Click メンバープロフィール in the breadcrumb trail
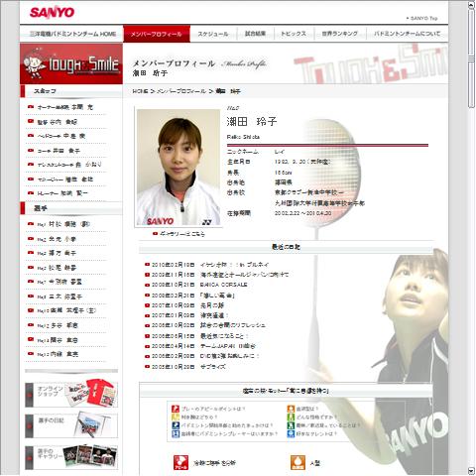Viewport: 476px width, 476px height. click(x=180, y=91)
